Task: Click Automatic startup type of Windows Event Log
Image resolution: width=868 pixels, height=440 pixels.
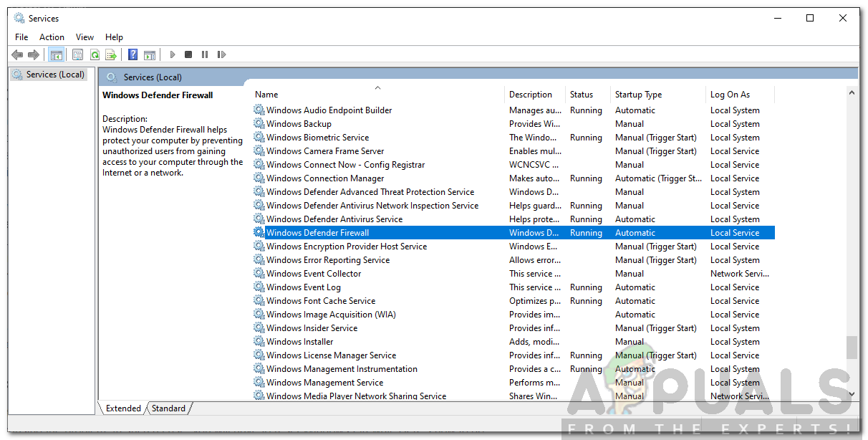Action: click(635, 287)
